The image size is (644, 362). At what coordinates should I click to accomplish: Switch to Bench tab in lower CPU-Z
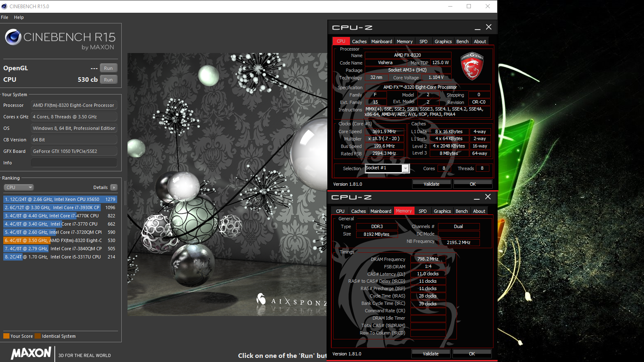coord(462,211)
